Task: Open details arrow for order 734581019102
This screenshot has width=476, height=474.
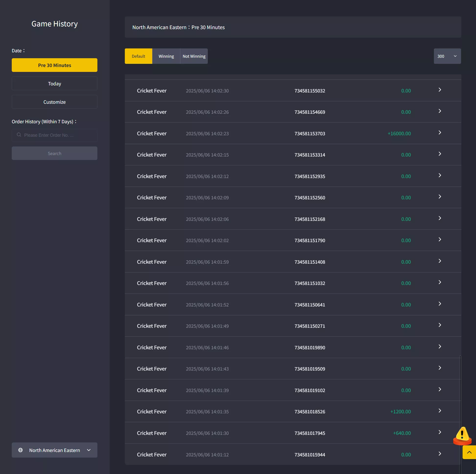Action: 440,389
